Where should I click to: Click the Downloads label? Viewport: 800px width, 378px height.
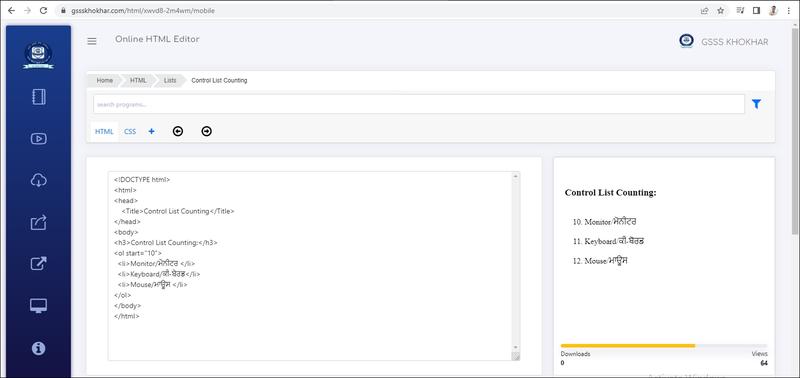tap(576, 354)
